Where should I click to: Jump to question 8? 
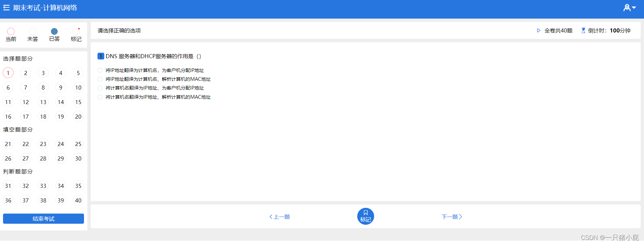tap(43, 88)
